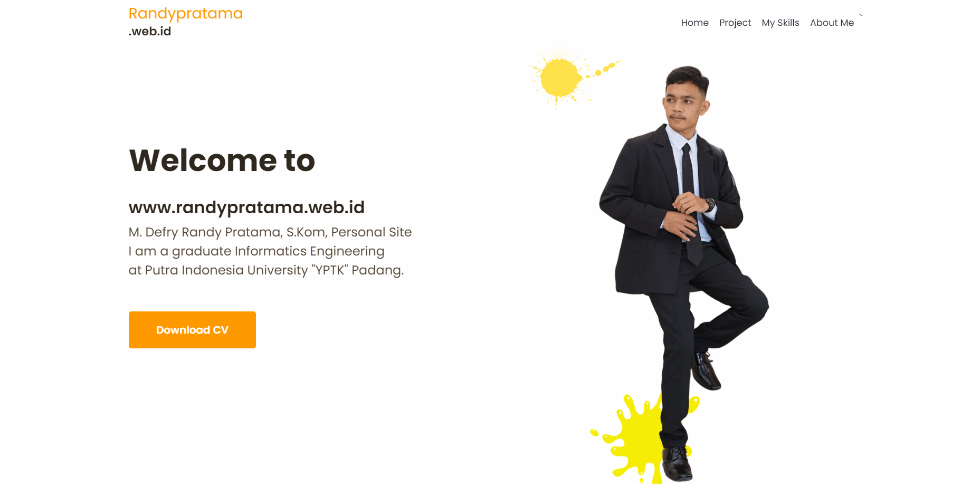Open the Home navigation link
The image size is (980, 484).
(x=694, y=23)
